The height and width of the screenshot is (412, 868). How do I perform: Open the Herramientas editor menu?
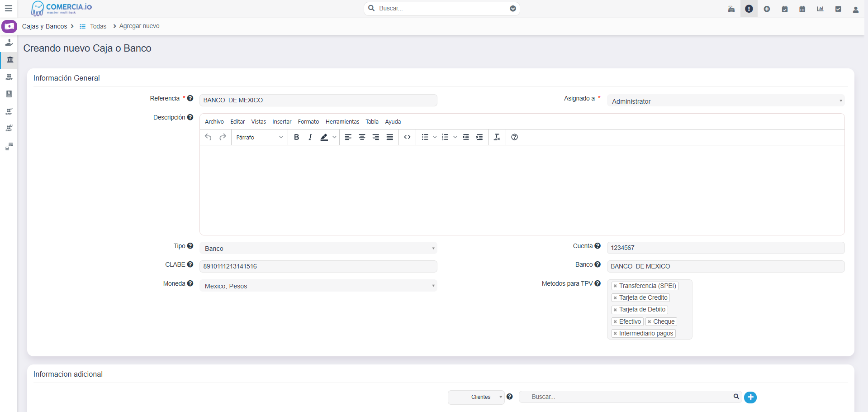(x=342, y=122)
